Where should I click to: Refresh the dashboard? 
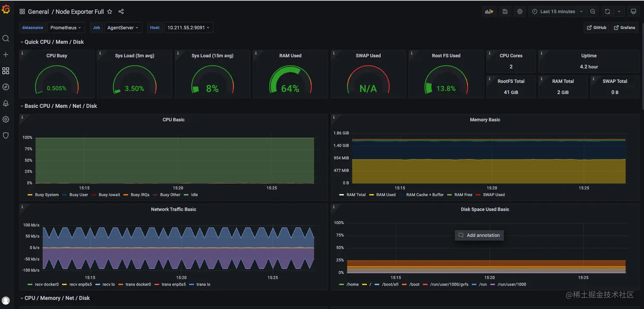pos(608,11)
